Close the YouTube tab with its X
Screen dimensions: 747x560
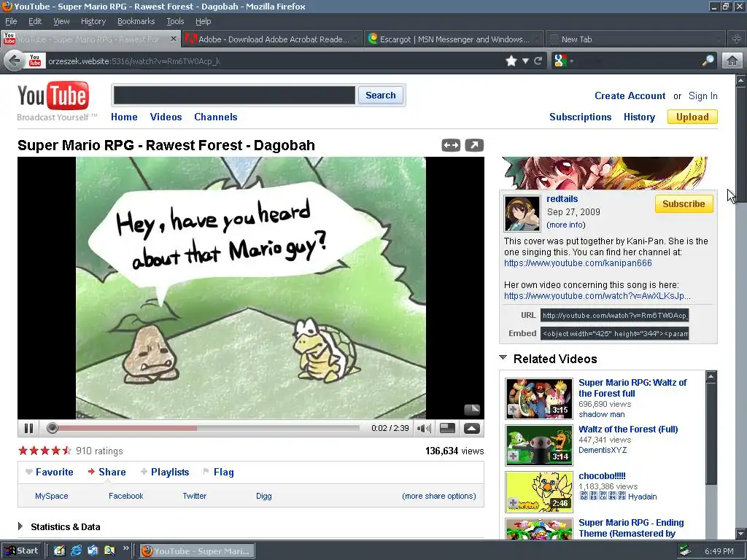coord(174,39)
